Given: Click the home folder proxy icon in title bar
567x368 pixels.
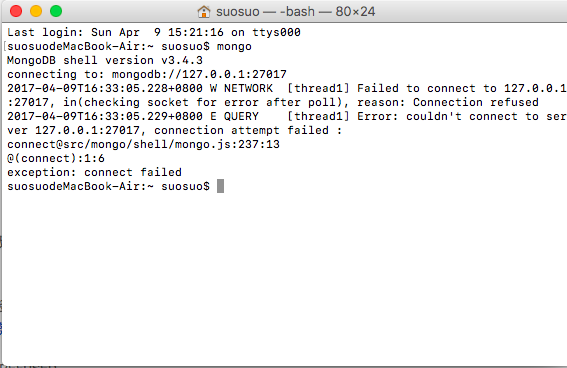Looking at the screenshot, I should tap(204, 12).
